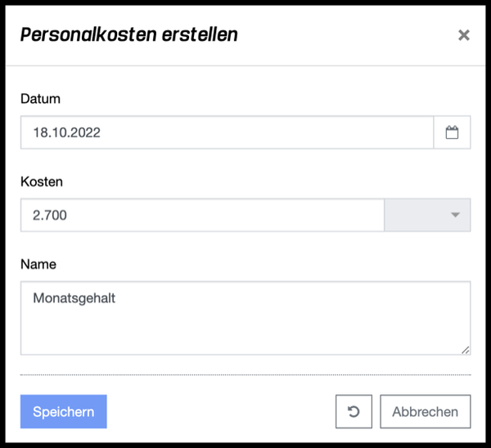491x448 pixels.
Task: Pick a date via the calendar button
Action: (x=452, y=132)
